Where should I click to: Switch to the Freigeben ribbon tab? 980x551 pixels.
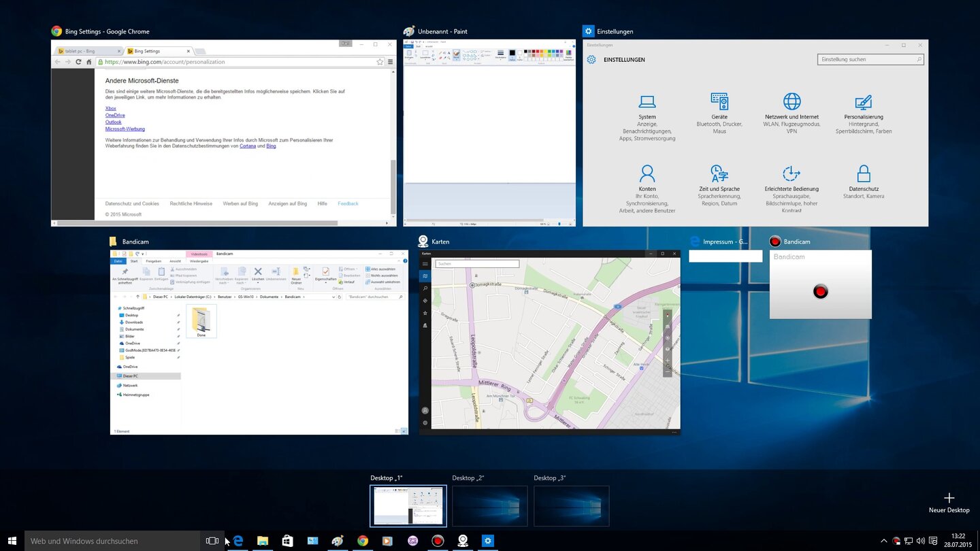pos(153,261)
